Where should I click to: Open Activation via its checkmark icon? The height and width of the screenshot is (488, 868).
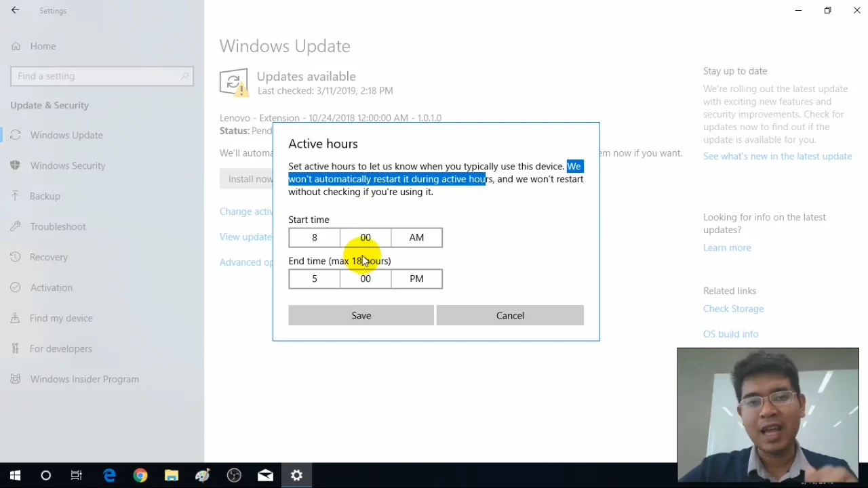[15, 287]
